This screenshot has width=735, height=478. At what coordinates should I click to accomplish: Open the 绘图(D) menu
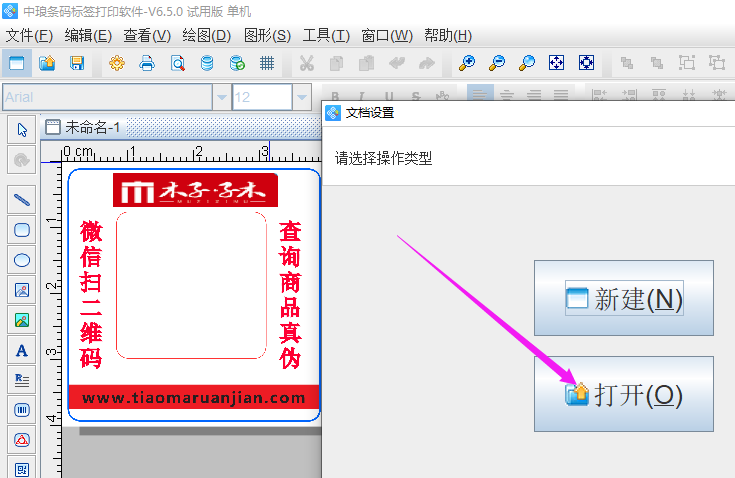tap(207, 35)
